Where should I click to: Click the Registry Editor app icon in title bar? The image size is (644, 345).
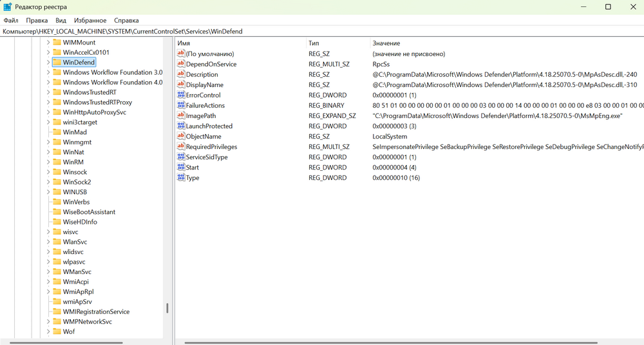[8, 7]
